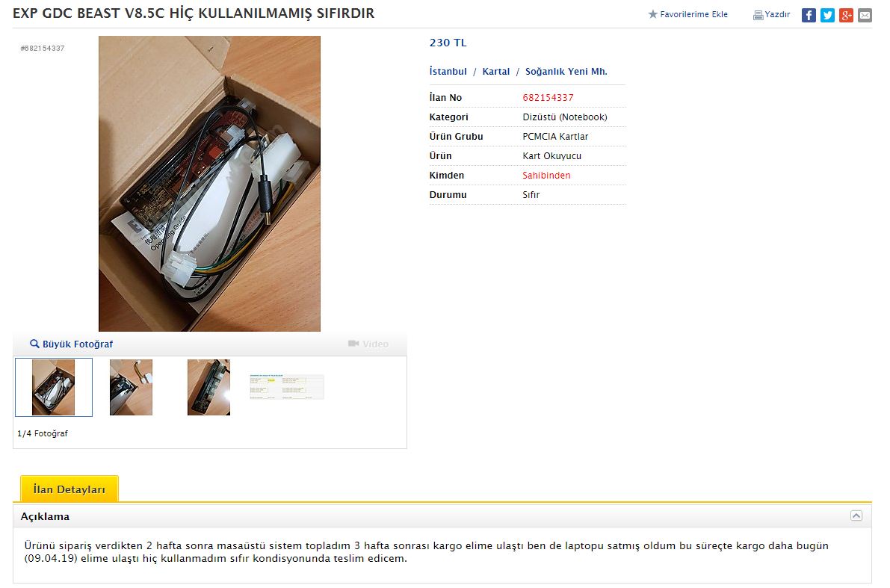The width and height of the screenshot is (890, 588).
Task: Open İstanbul location link
Action: pos(448,72)
